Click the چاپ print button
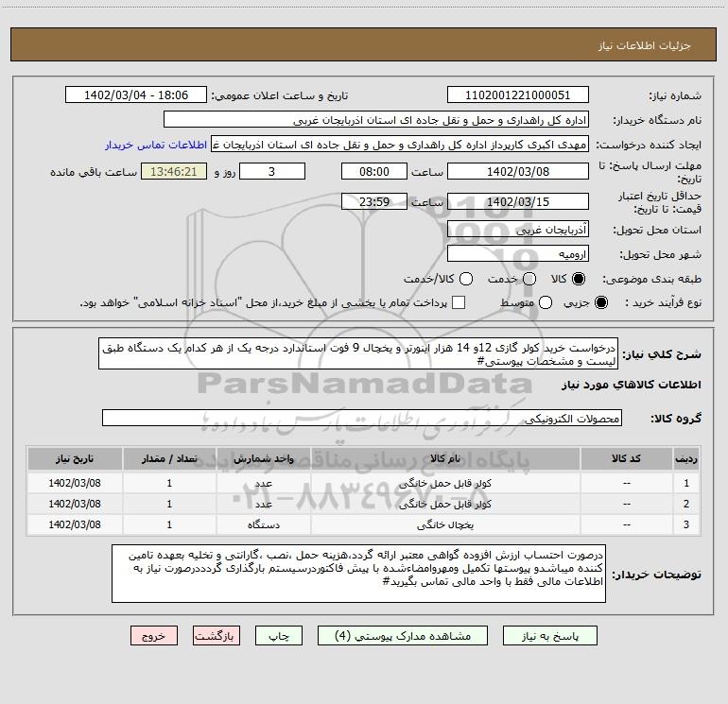This screenshot has height=704, width=728. click(x=279, y=636)
